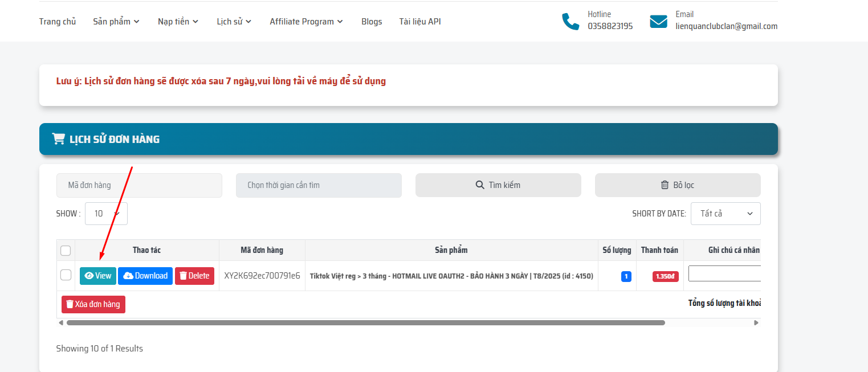Expand the Sản phẩm navigation menu

pos(116,22)
